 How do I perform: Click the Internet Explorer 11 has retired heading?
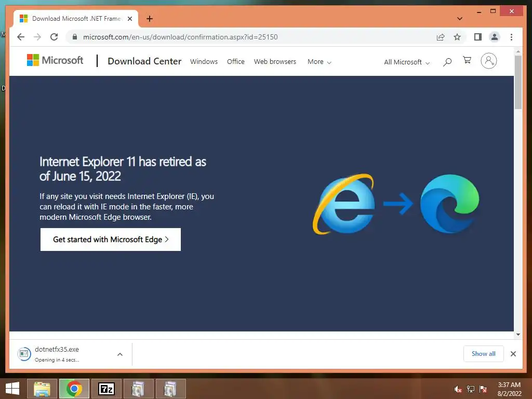(123, 169)
